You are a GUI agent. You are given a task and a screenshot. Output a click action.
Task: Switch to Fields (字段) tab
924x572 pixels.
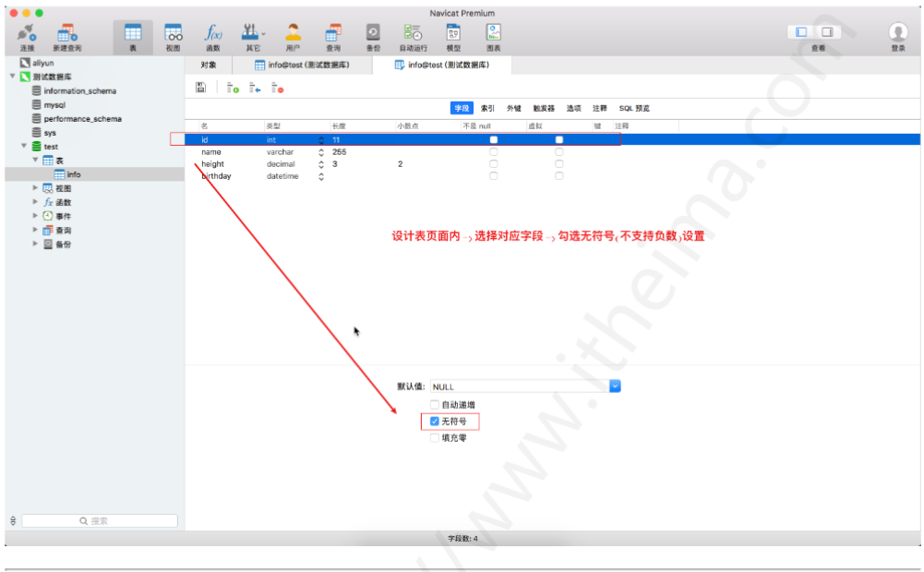tap(462, 108)
